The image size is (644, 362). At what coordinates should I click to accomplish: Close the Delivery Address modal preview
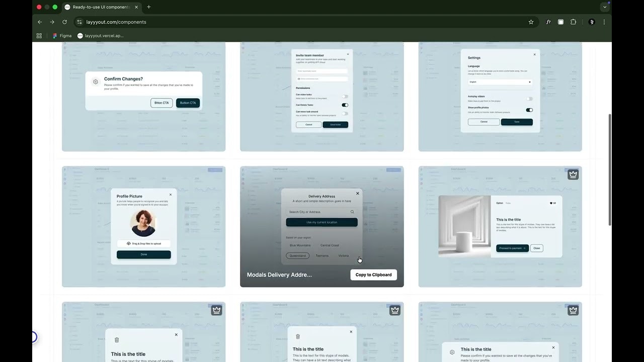pos(358,193)
